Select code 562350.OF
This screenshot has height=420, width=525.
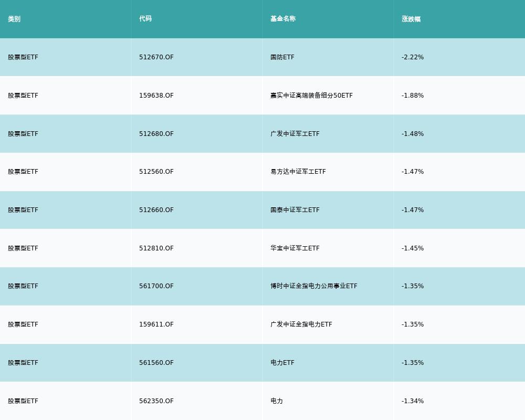(x=156, y=401)
